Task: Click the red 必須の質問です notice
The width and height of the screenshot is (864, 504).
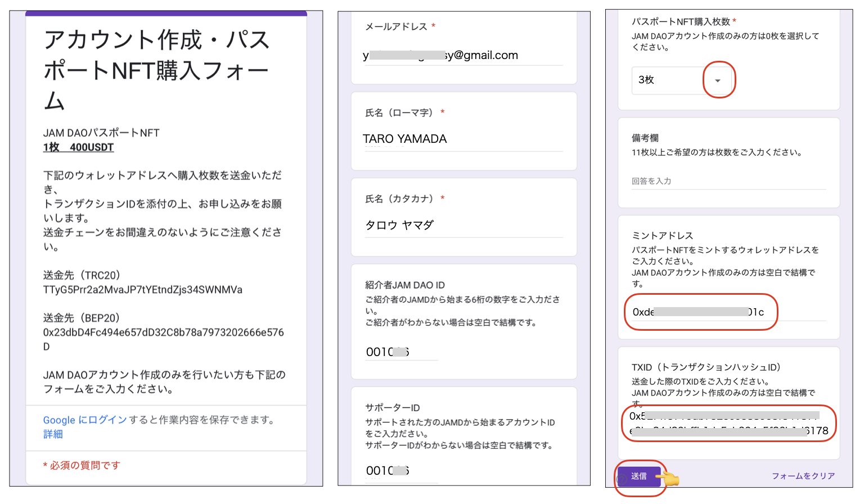Action: 82,465
